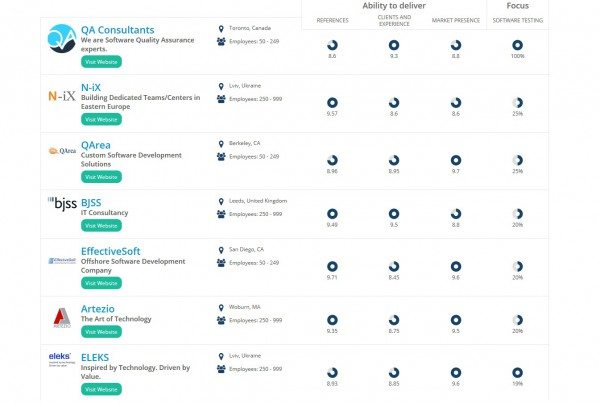
Task: Click the employees icon in the QArea row
Action: click(221, 156)
